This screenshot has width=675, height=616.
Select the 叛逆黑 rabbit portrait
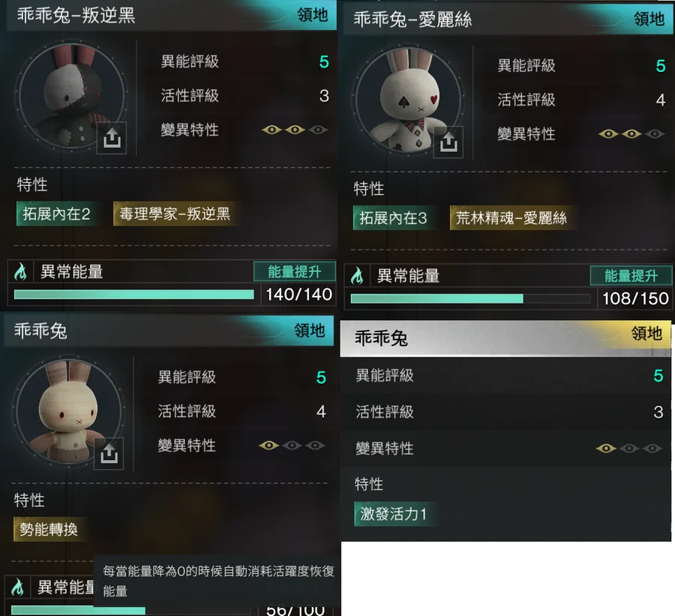click(71, 95)
